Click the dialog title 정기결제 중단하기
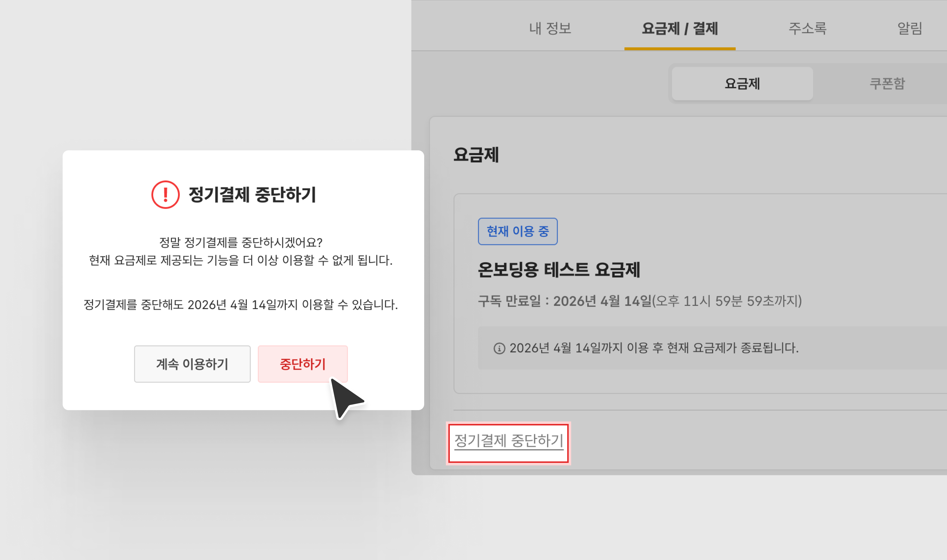 (x=252, y=195)
